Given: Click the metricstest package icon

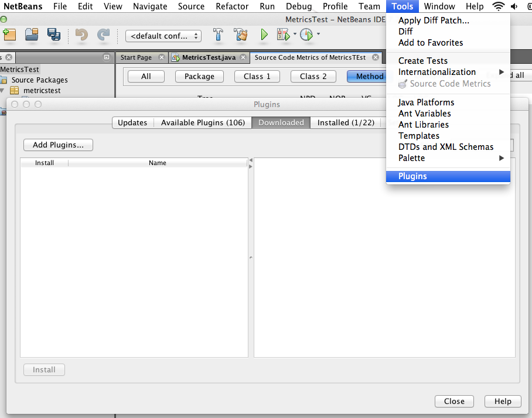Looking at the screenshot, I should tap(14, 91).
